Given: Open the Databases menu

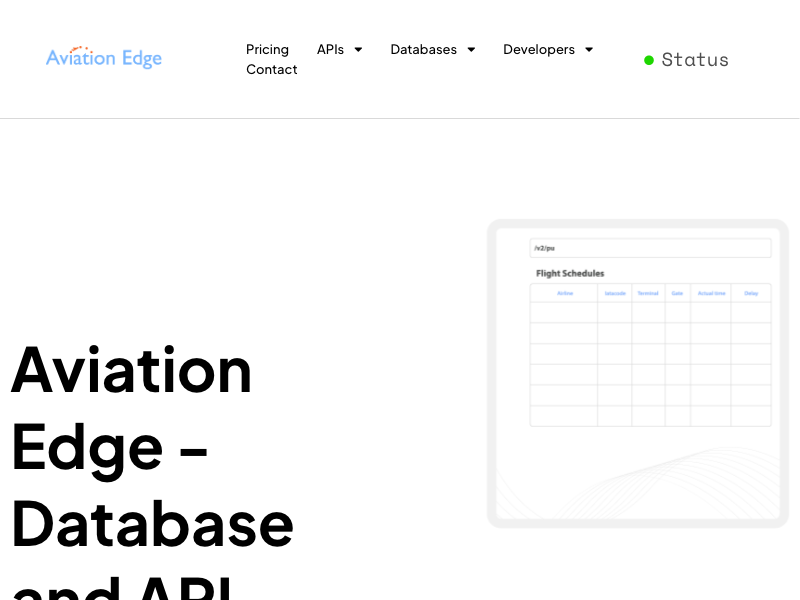Looking at the screenshot, I should [x=423, y=49].
